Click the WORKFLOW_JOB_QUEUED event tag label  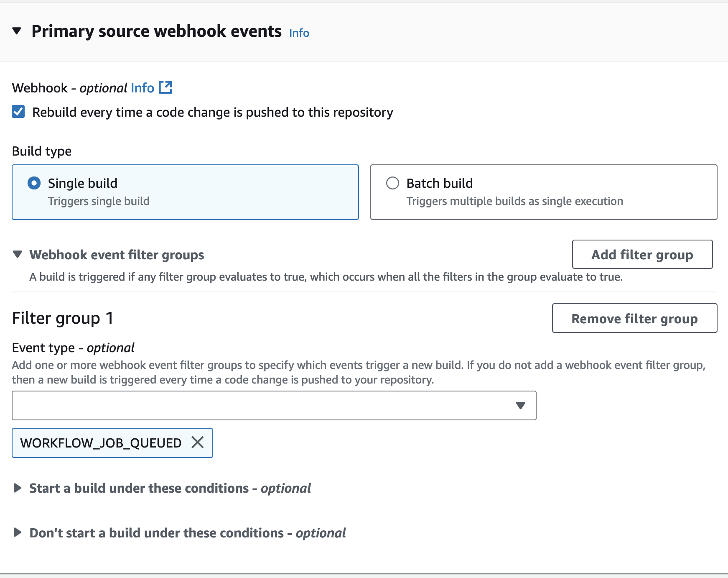point(101,443)
